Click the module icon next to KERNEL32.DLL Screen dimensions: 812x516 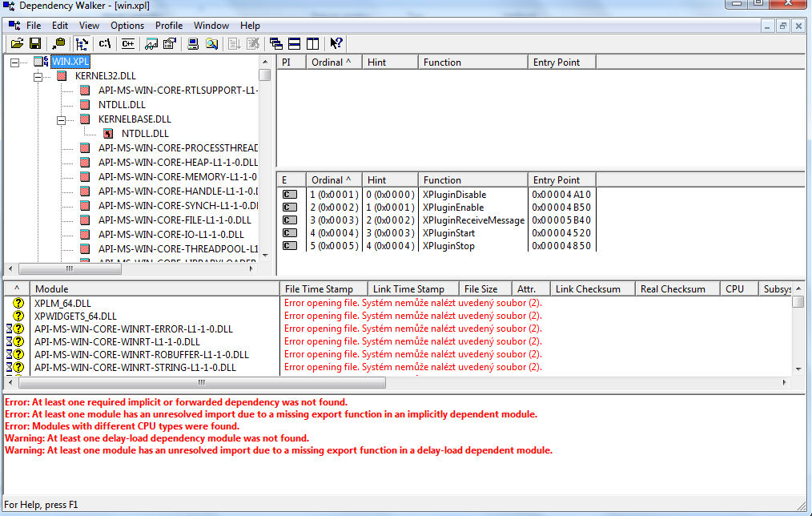62,76
